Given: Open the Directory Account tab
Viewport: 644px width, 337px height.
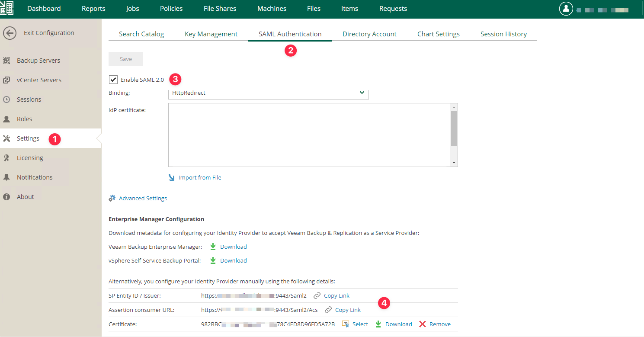Looking at the screenshot, I should [369, 34].
